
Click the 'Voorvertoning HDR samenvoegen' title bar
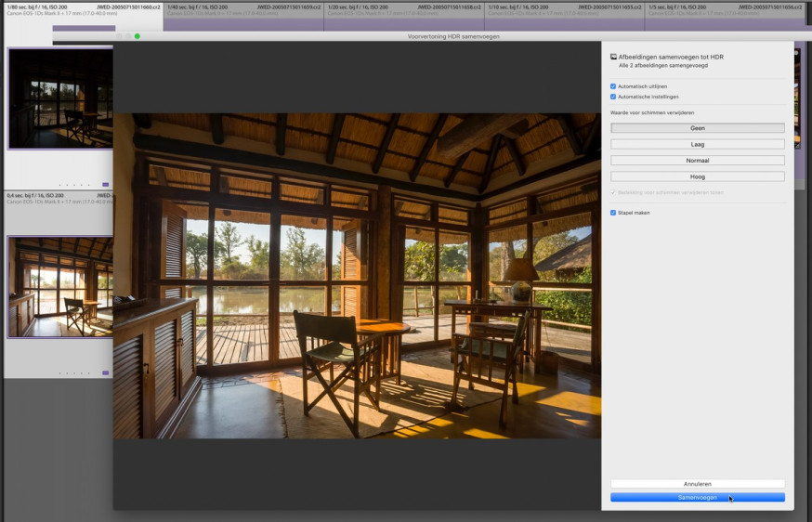(x=453, y=37)
